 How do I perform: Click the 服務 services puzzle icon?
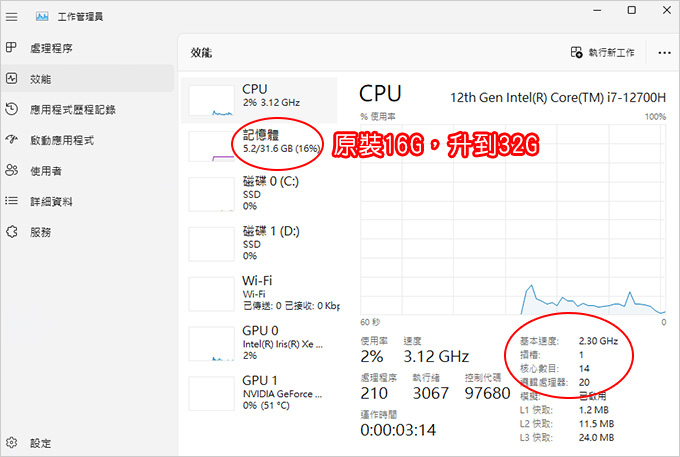pos(11,232)
